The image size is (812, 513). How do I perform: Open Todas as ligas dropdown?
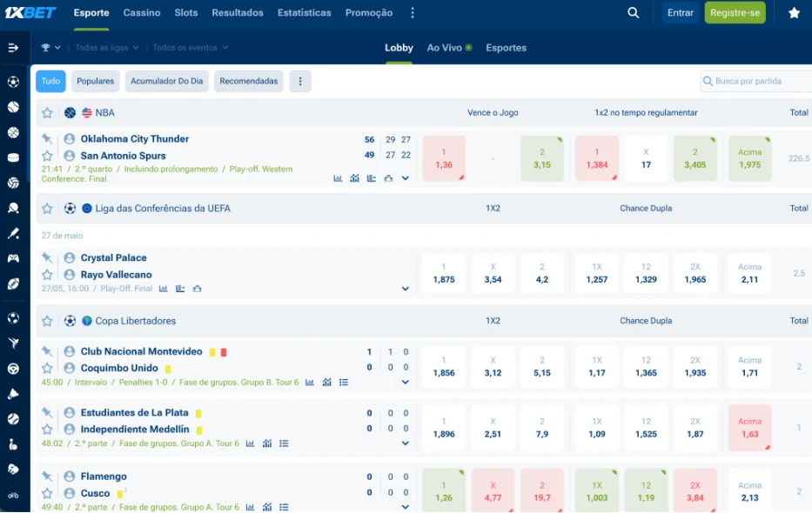click(107, 48)
